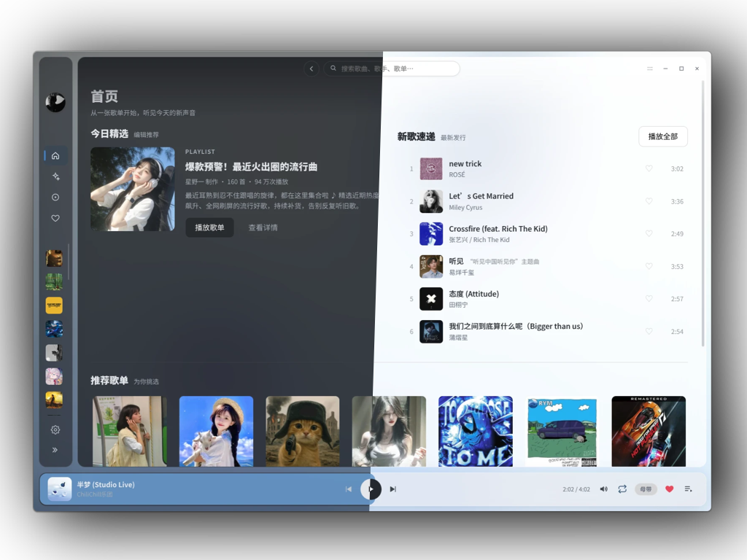Open the armed cat recommended playlist
The height and width of the screenshot is (560, 747).
pos(303,432)
